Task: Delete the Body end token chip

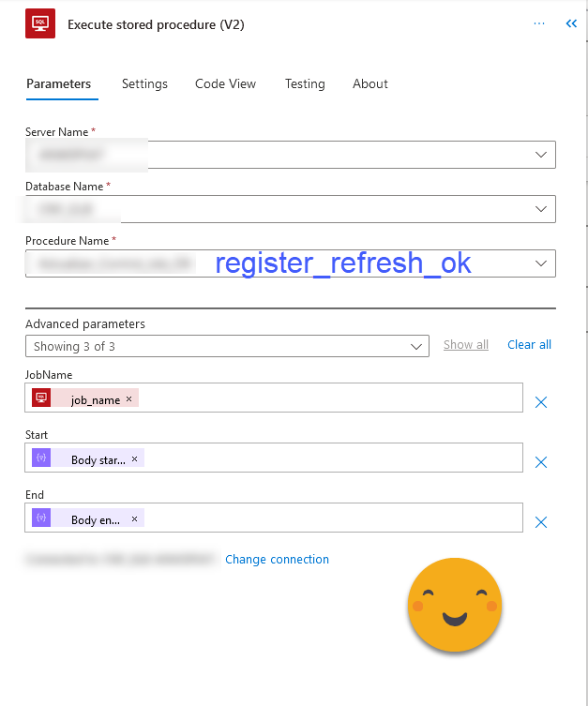Action: [x=134, y=518]
